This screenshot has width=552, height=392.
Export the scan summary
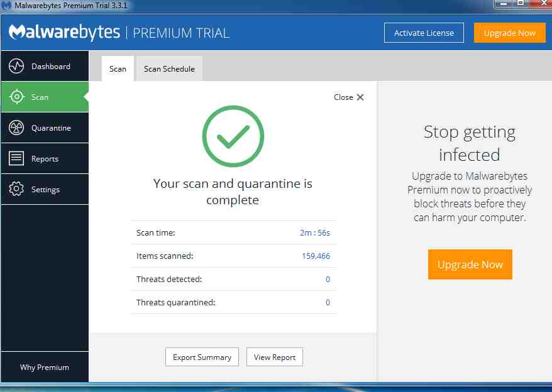202,357
